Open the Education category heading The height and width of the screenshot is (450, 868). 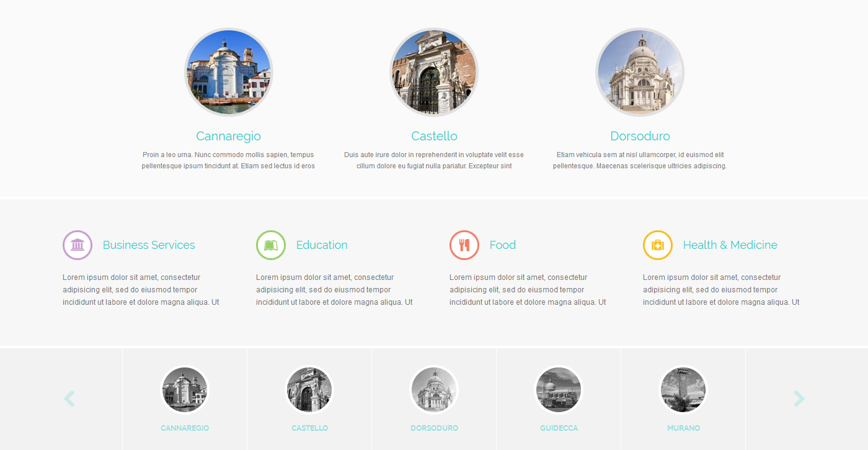click(322, 245)
